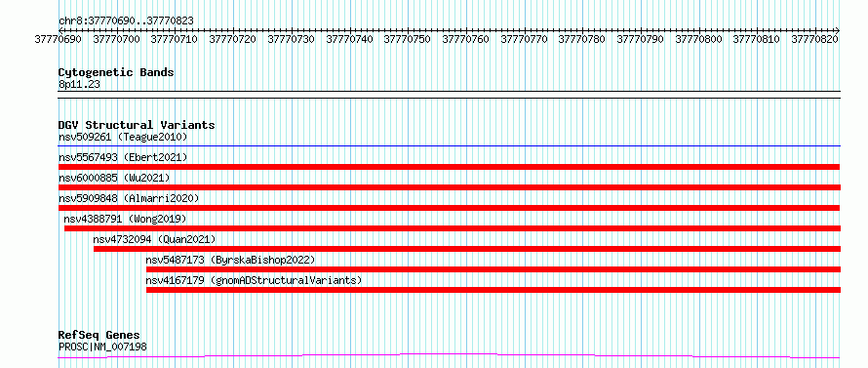Select the DGV Structural Variants track title
Image resolution: width=868 pixels, height=368 pixels.
pyautogui.click(x=137, y=125)
